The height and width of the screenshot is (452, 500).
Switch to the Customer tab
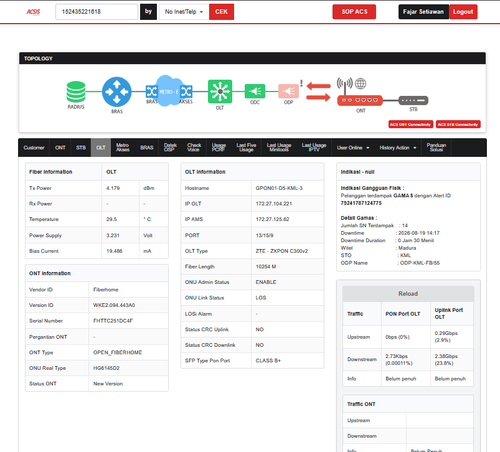point(34,148)
